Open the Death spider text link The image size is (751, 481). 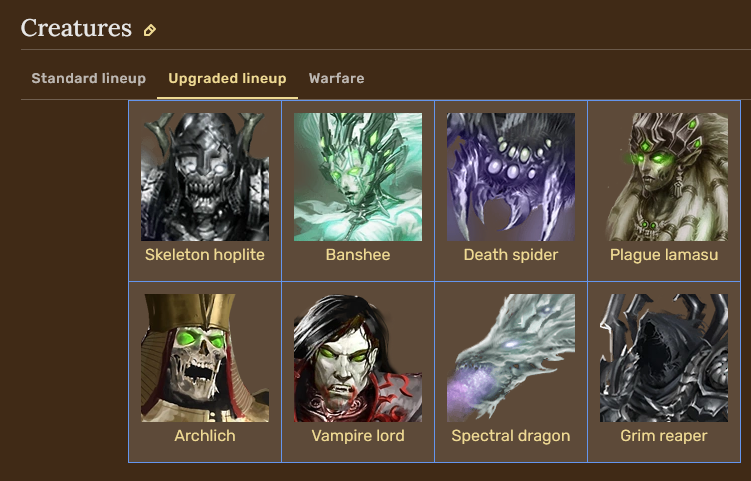tap(511, 254)
